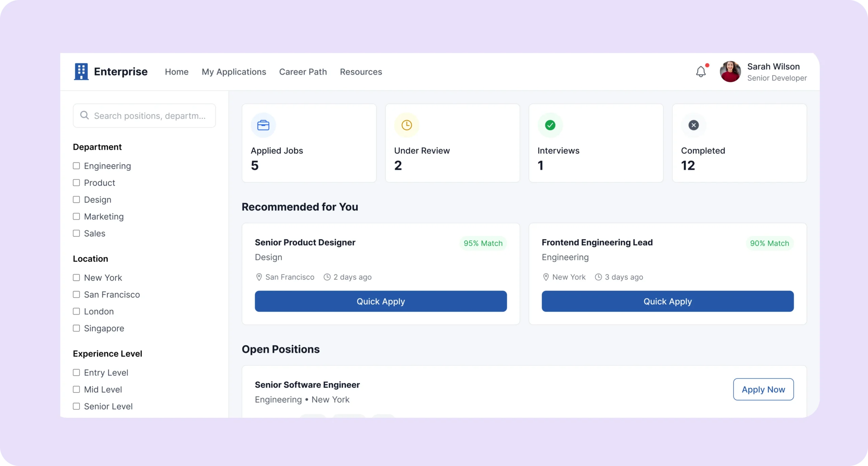
Task: Click the search magnifier icon
Action: coord(84,116)
